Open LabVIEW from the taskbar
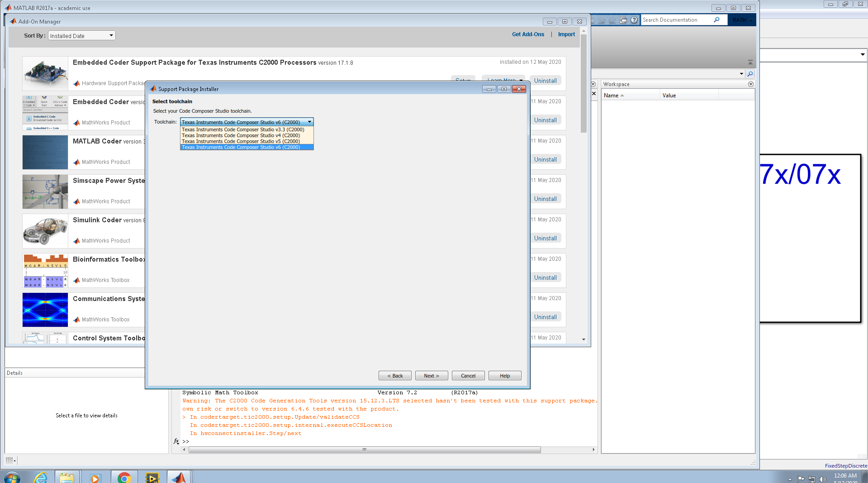Image resolution: width=868 pixels, height=483 pixels. coord(152,477)
